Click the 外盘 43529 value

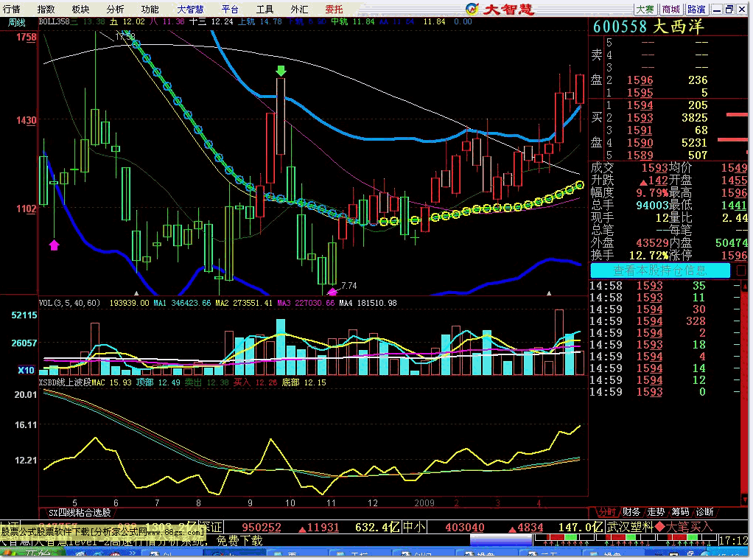pyautogui.click(x=652, y=242)
